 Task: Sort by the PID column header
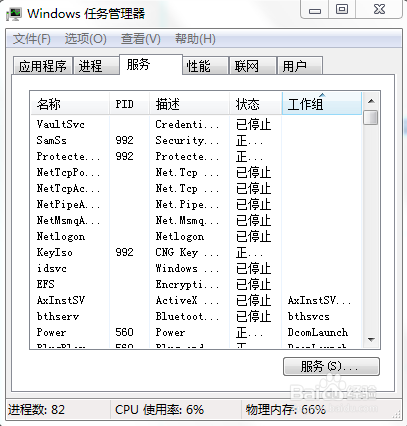click(x=129, y=104)
